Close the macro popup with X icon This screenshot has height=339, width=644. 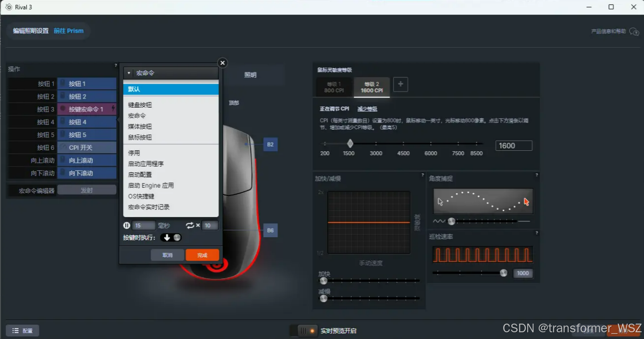pyautogui.click(x=222, y=63)
